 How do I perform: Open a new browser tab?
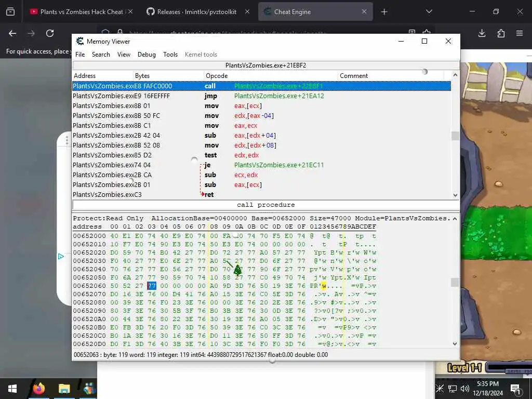tap(384, 12)
